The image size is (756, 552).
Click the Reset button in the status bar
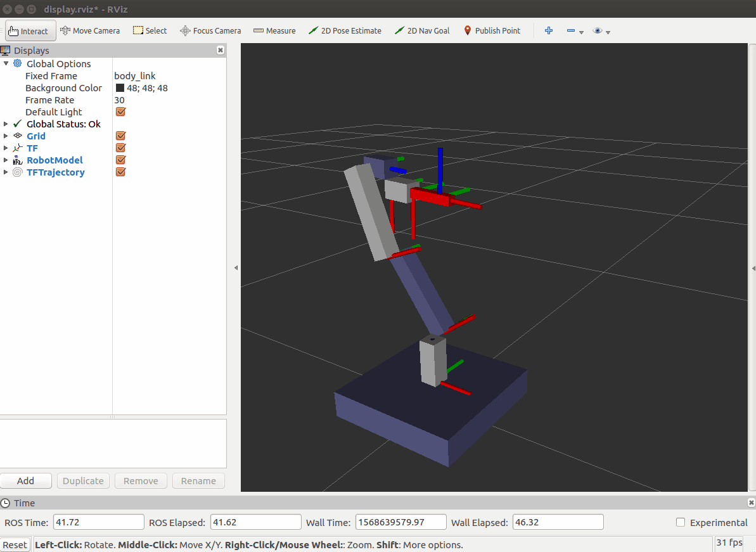click(15, 544)
